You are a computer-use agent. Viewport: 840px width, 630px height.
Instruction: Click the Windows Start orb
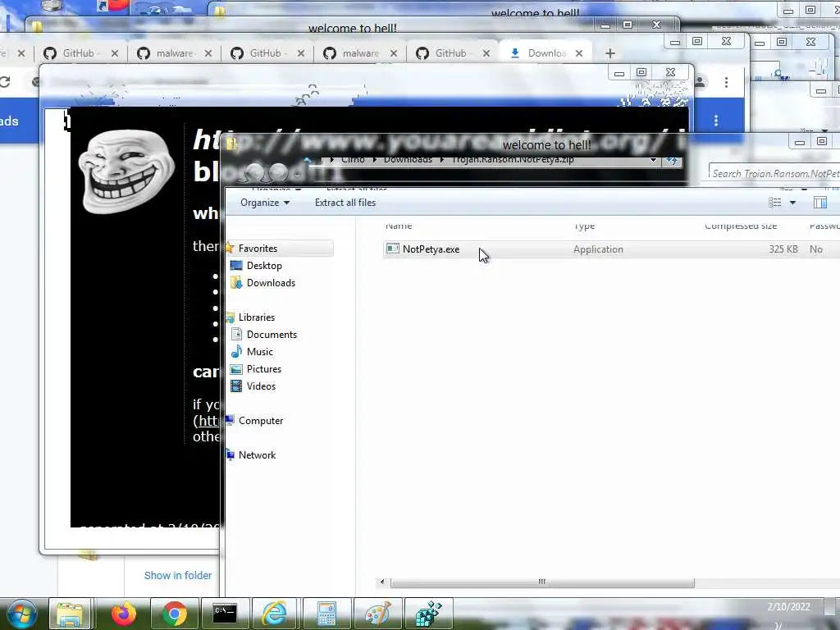pyautogui.click(x=21, y=613)
